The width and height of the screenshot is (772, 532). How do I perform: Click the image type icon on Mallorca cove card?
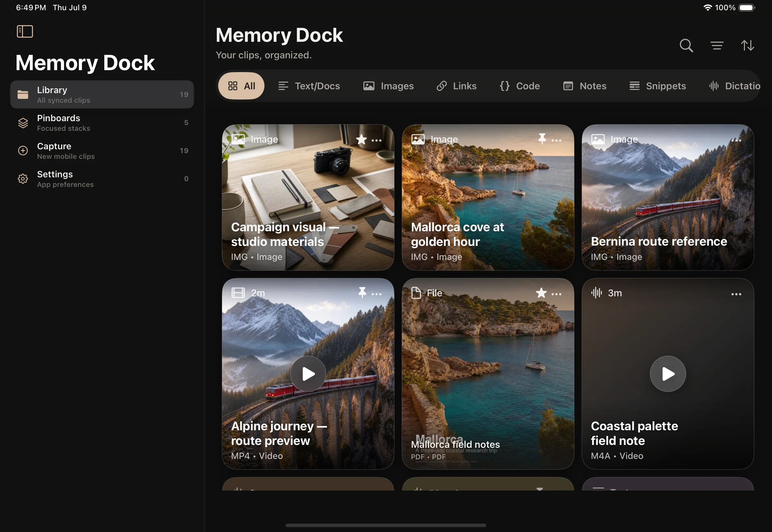tap(418, 139)
